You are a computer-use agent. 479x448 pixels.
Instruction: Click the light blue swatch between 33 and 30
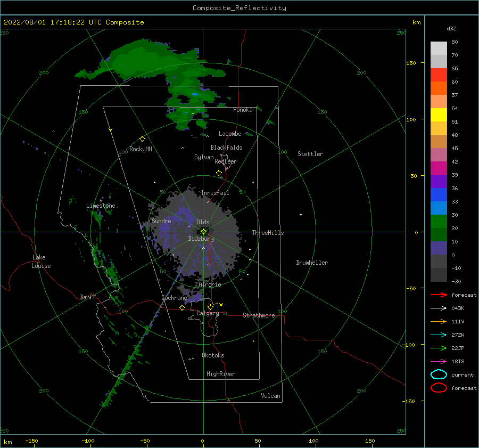439,208
